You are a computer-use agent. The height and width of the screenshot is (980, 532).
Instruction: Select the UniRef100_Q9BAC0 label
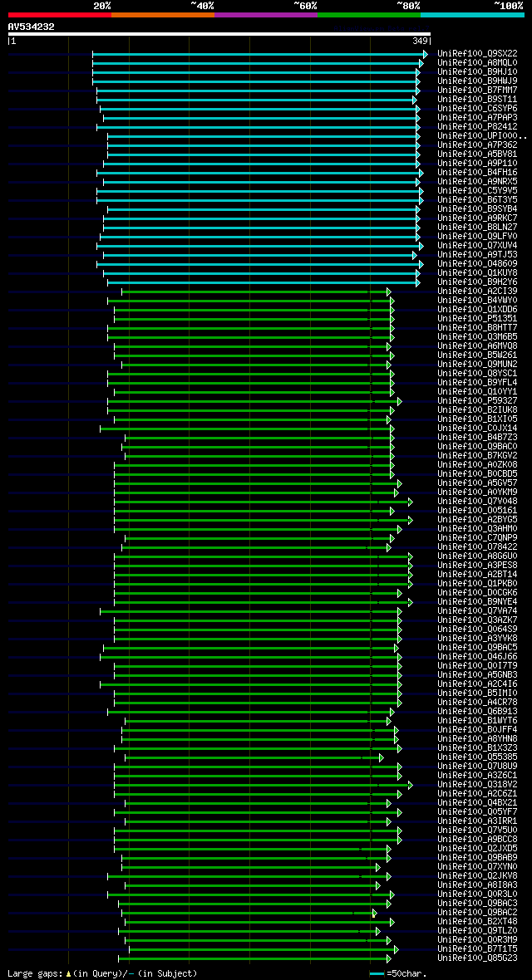477,446
